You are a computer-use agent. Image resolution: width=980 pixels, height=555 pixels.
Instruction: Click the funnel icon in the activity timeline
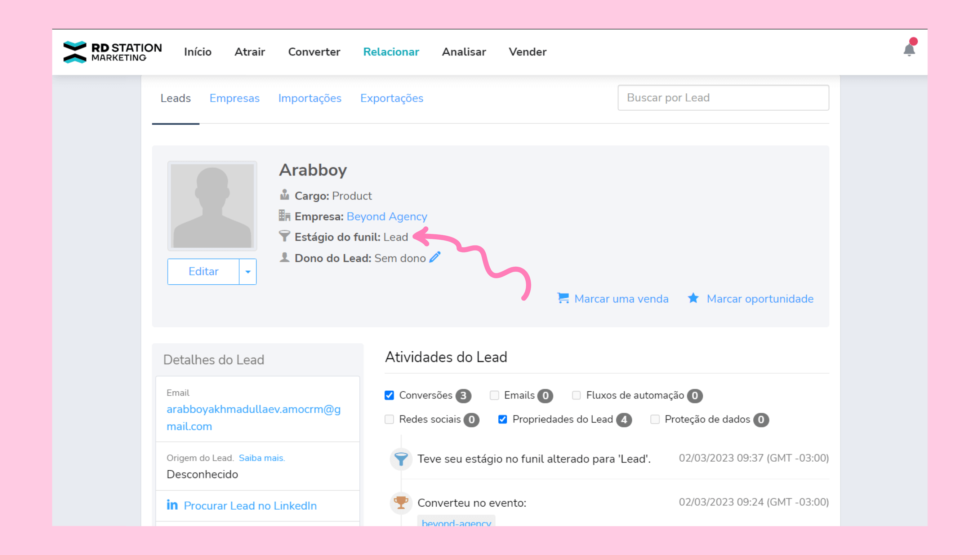pos(401,458)
